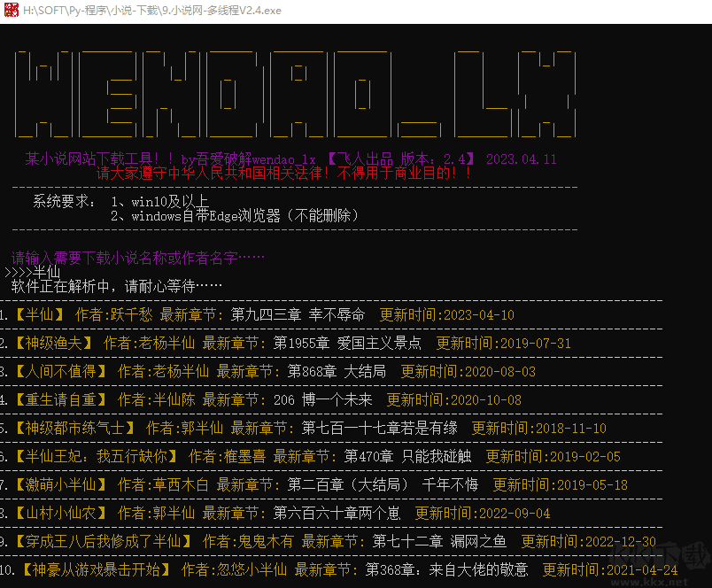Image resolution: width=712 pixels, height=588 pixels.
Task: Click result title 【半仙王妃：我五行缺你】
Action: click(97, 456)
